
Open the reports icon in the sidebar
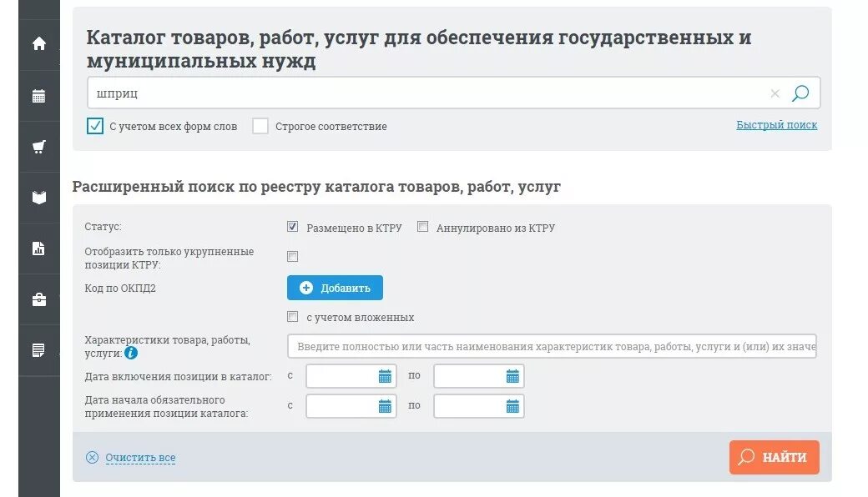[38, 248]
